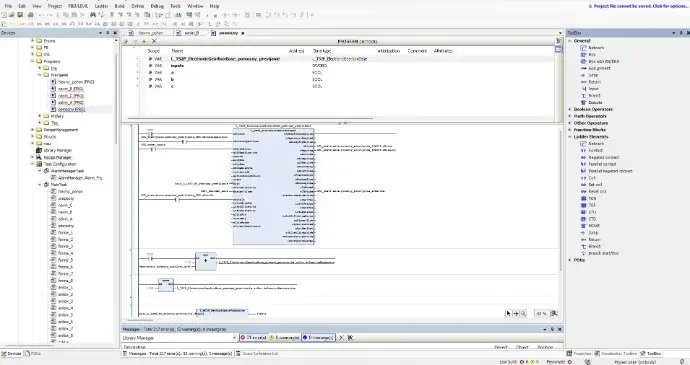Select the Box element in ToolBox General section

588,55
